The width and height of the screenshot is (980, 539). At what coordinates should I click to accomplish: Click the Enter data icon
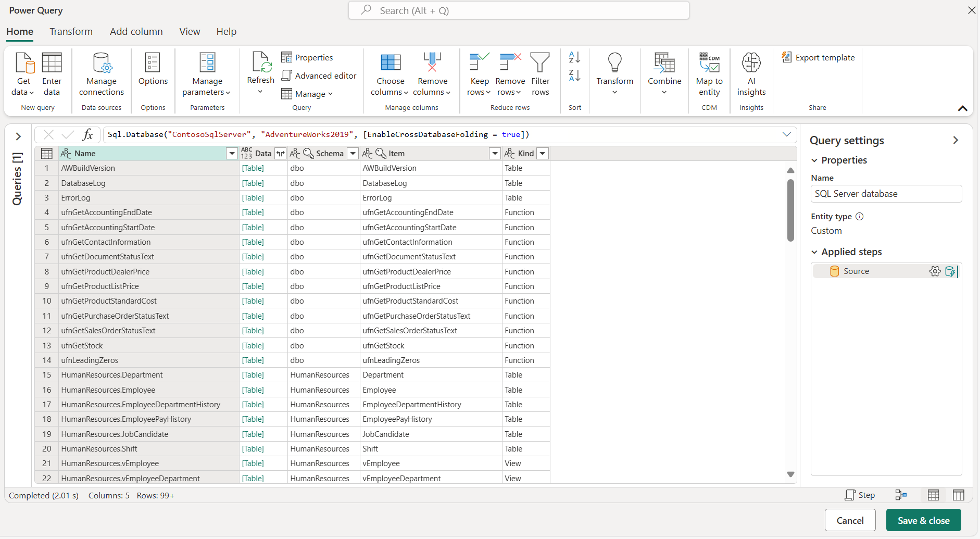tap(52, 63)
